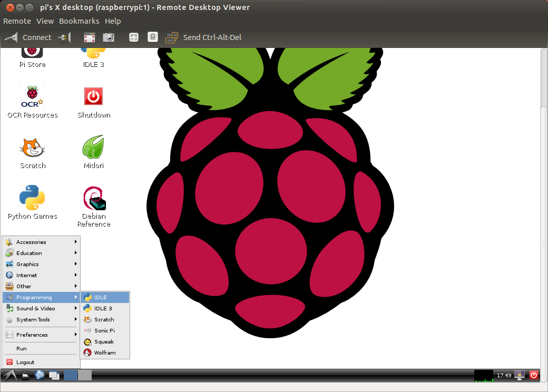548x392 pixels.
Task: Expand the Accessories submenu
Action: [x=41, y=242]
